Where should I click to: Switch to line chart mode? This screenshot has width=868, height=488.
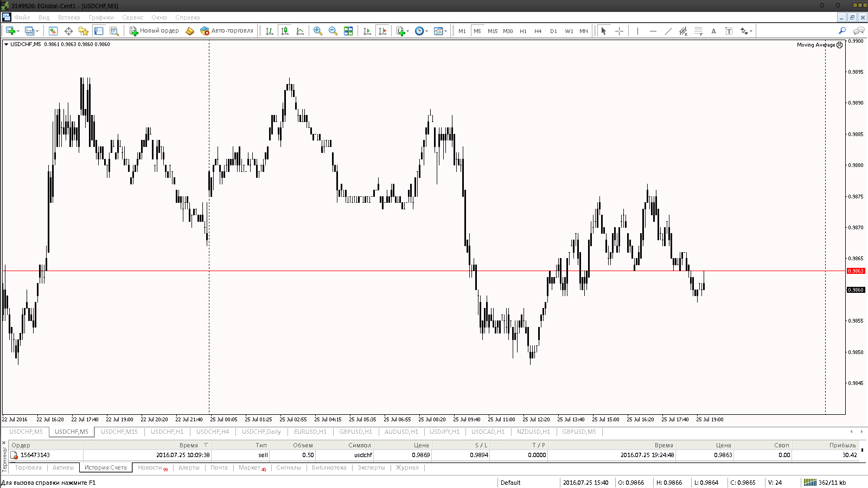(x=300, y=31)
